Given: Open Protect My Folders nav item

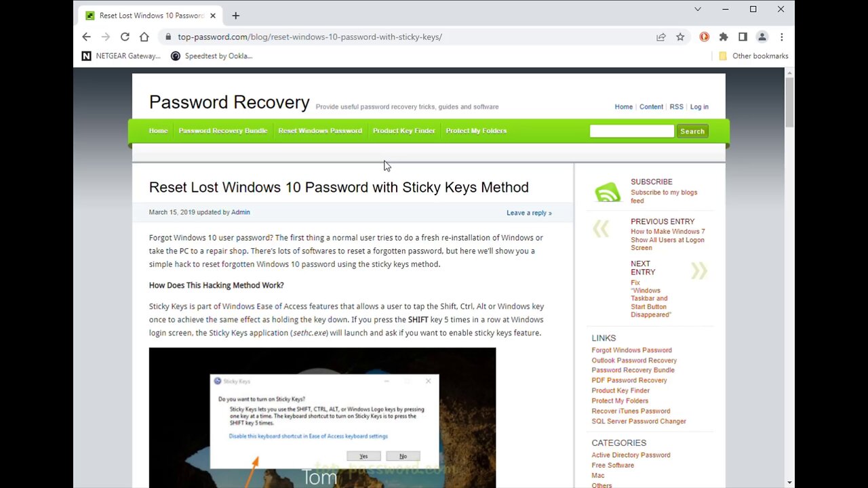Looking at the screenshot, I should pyautogui.click(x=476, y=131).
